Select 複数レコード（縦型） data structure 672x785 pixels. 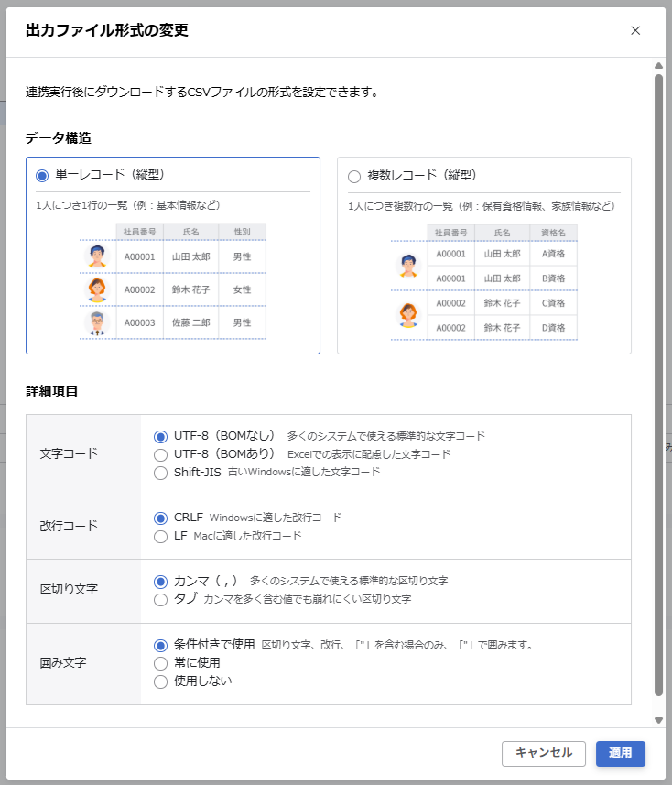pyautogui.click(x=354, y=177)
